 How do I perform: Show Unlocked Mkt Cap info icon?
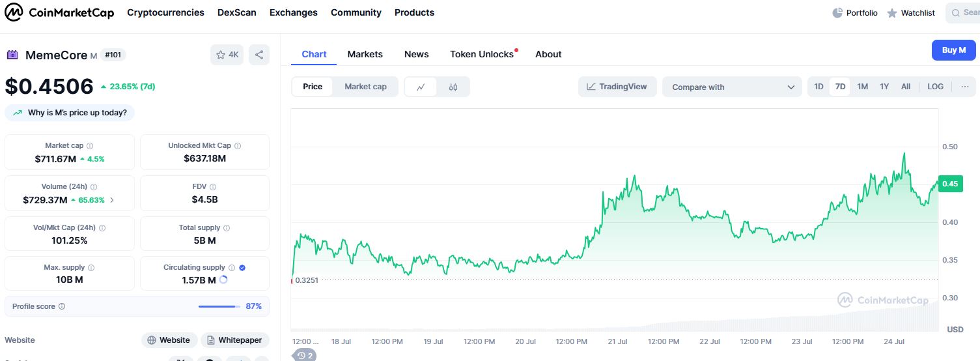tap(238, 146)
